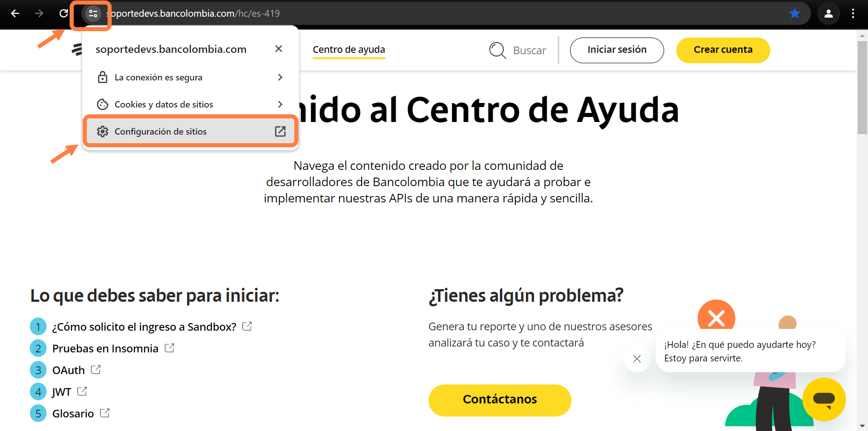The height and width of the screenshot is (431, 868).
Task: Click the external-link icon beside Configuración de sitios
Action: pos(280,131)
